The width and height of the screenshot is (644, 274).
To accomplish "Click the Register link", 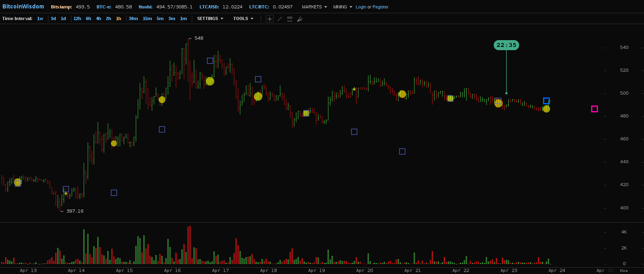I will click(x=380, y=7).
